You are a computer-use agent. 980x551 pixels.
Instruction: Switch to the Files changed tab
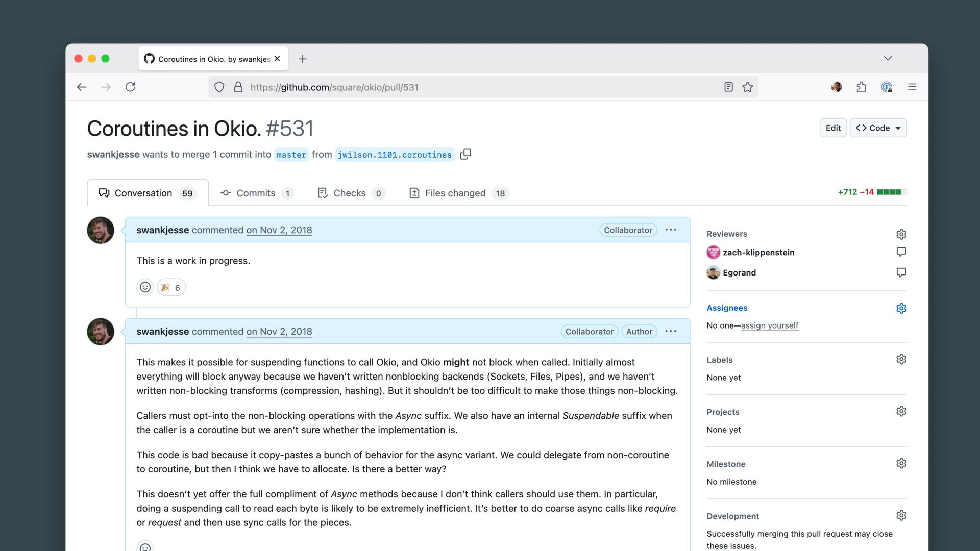click(459, 193)
